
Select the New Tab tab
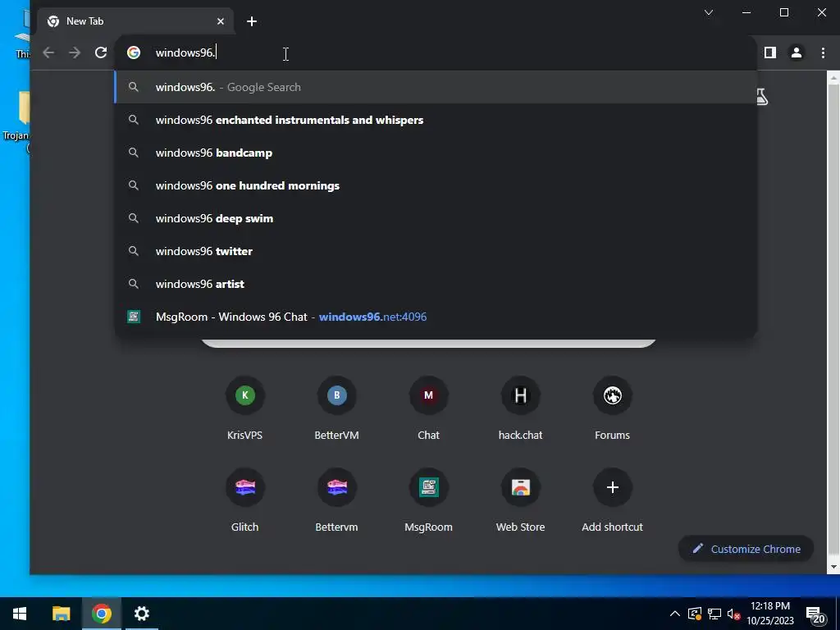tap(135, 21)
